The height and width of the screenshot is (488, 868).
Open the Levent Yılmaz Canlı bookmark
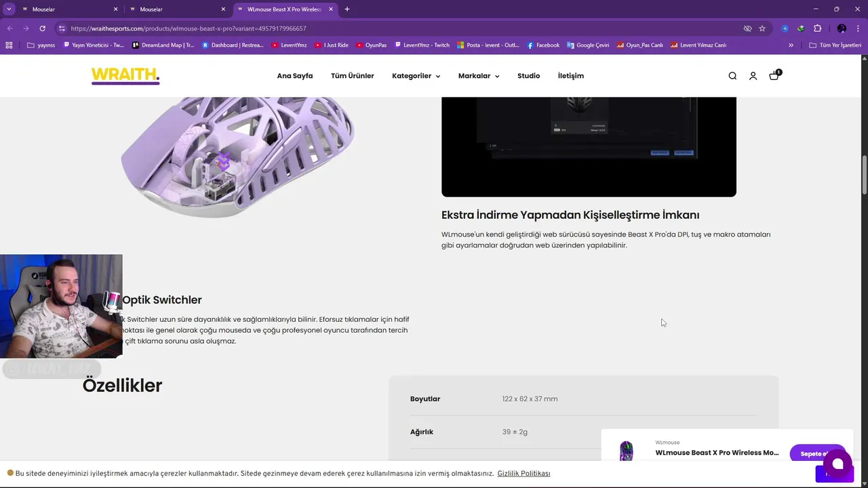pos(698,45)
